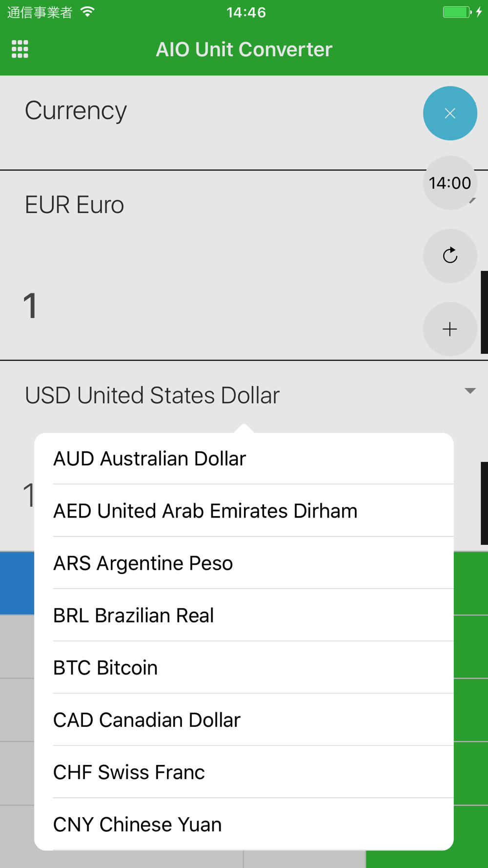The height and width of the screenshot is (868, 488).
Task: Refresh currency rates with the reload icon
Action: tap(450, 256)
